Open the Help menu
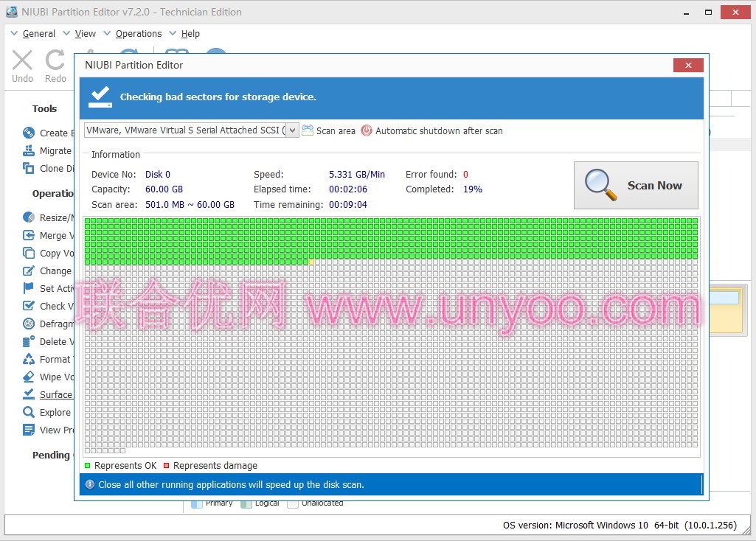Viewport: 756px width, 541px height. pos(190,34)
